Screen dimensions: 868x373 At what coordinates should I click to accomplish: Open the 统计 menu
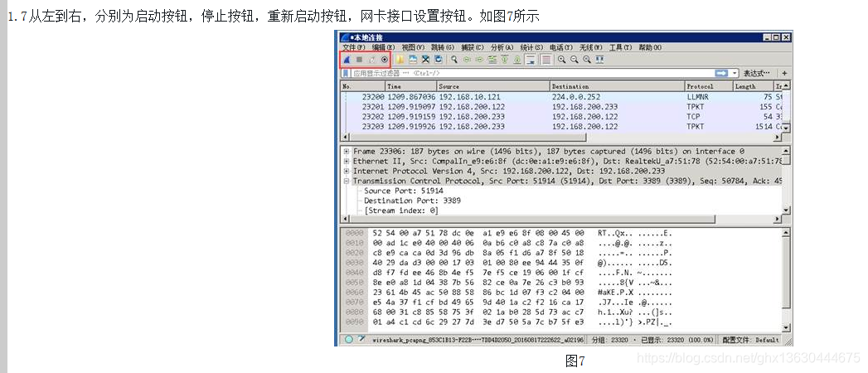[x=531, y=47]
